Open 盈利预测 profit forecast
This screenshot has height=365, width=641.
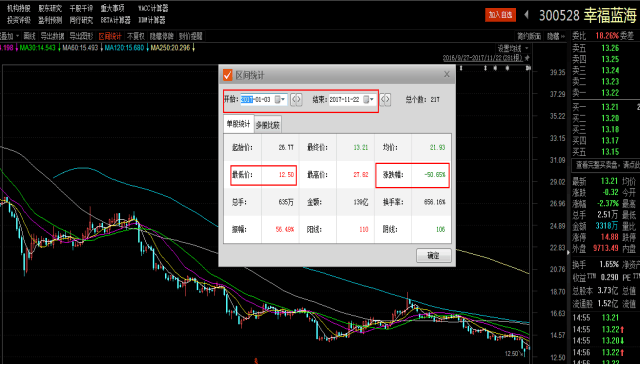pyautogui.click(x=50, y=20)
